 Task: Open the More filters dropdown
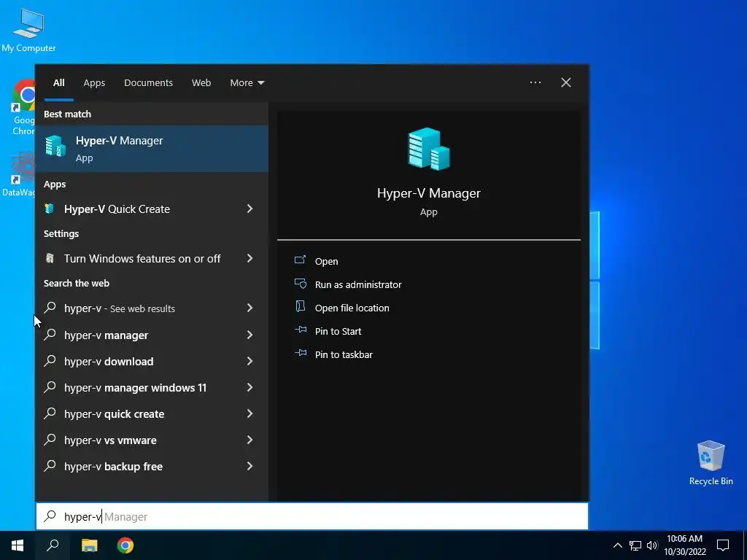(247, 83)
